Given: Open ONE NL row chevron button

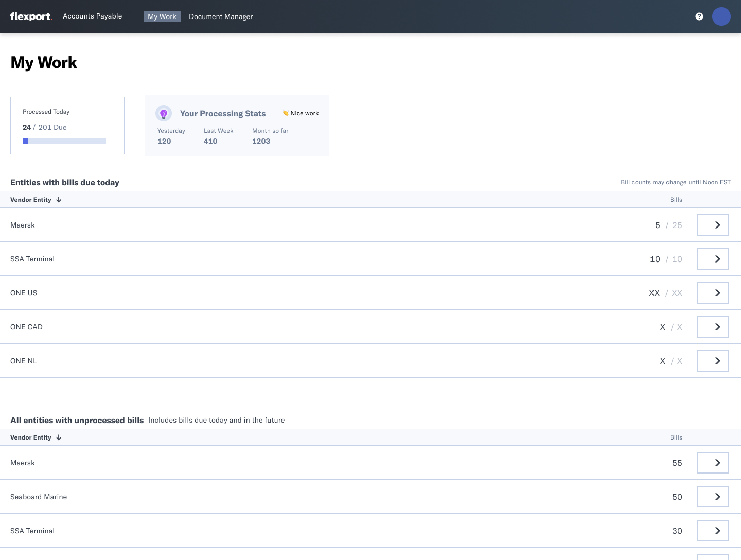Looking at the screenshot, I should point(713,361).
